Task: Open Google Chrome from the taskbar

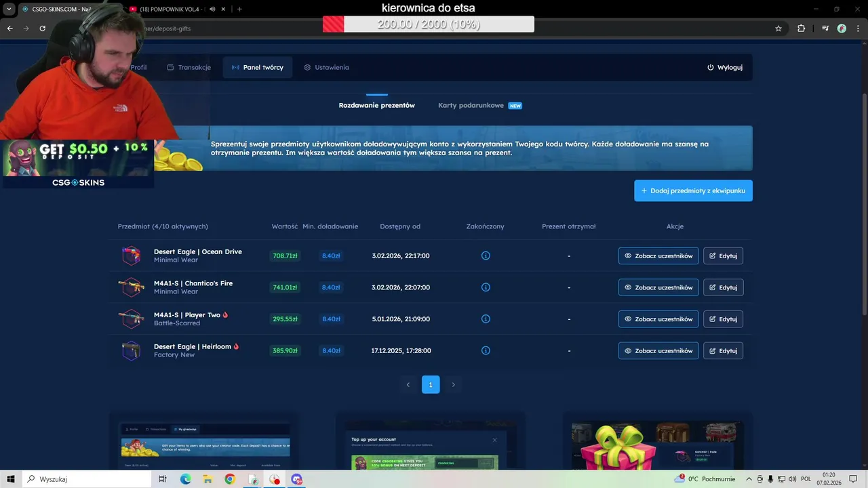Action: (x=230, y=479)
